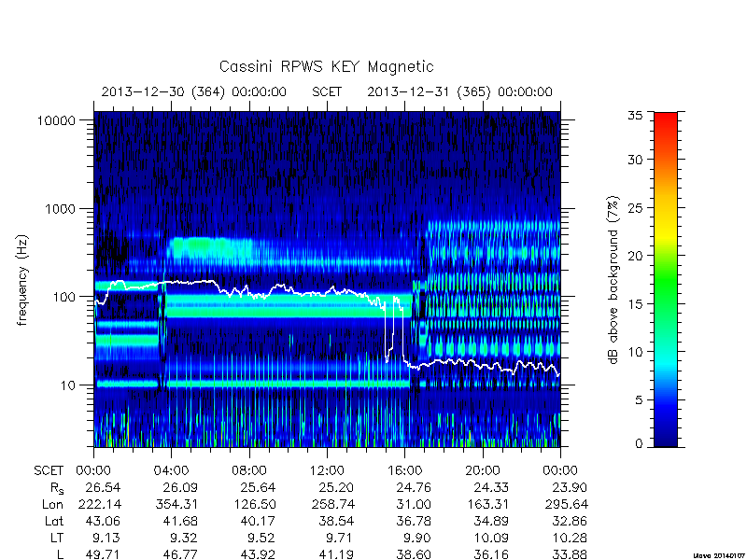The width and height of the screenshot is (747, 560).
Task: Click the colorbar value 10
Action: point(635,352)
